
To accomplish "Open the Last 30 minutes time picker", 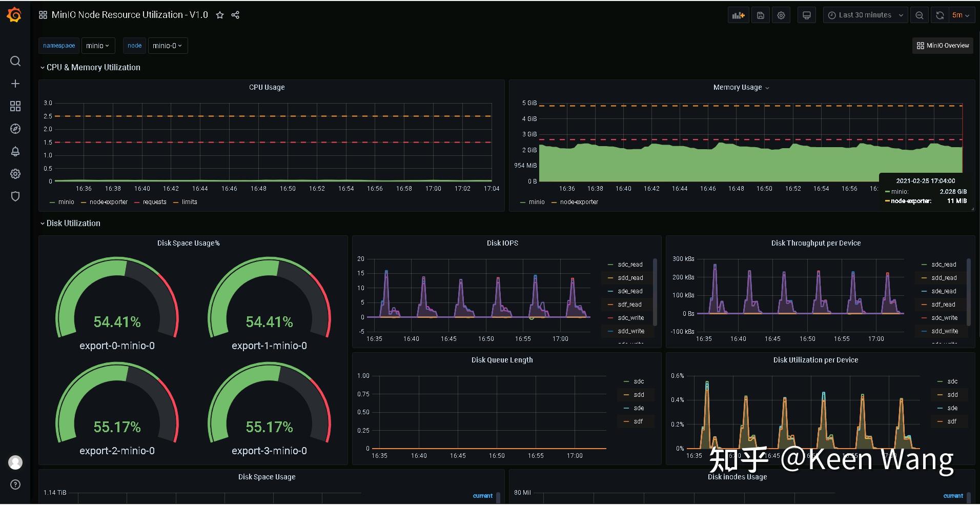I will 865,15.
